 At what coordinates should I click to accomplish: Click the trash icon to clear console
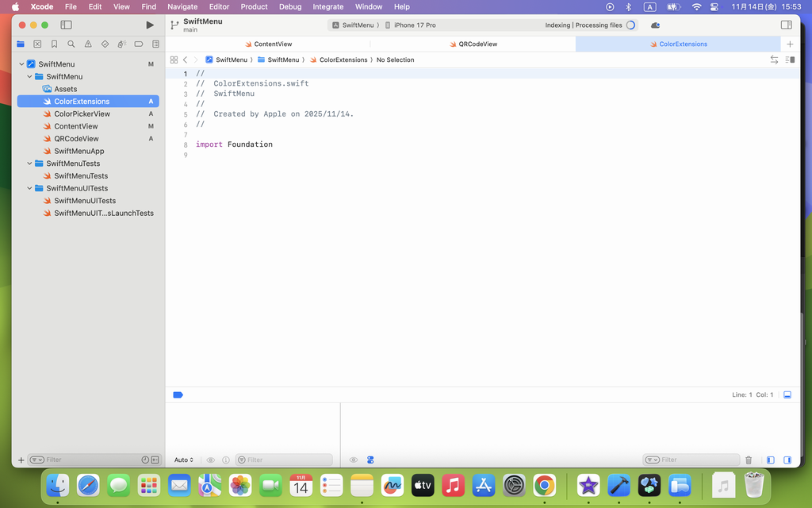pyautogui.click(x=749, y=460)
